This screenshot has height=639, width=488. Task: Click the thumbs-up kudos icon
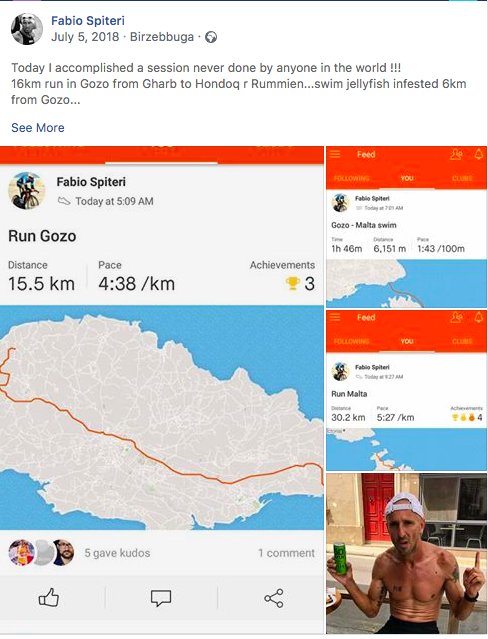click(x=49, y=598)
